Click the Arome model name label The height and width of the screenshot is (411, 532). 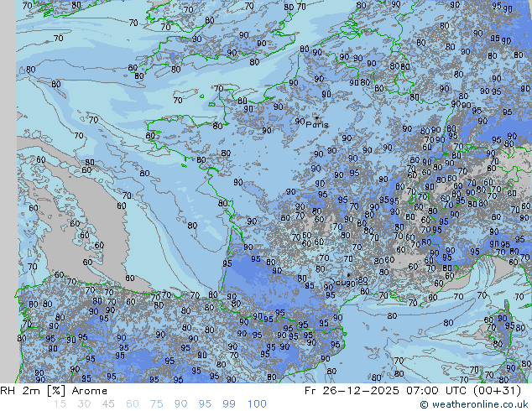click(x=89, y=391)
